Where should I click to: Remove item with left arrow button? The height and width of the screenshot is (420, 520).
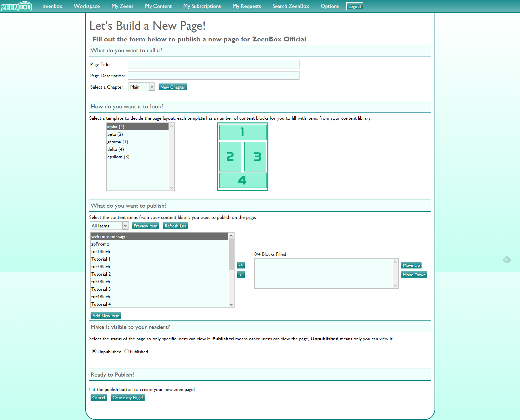(241, 275)
